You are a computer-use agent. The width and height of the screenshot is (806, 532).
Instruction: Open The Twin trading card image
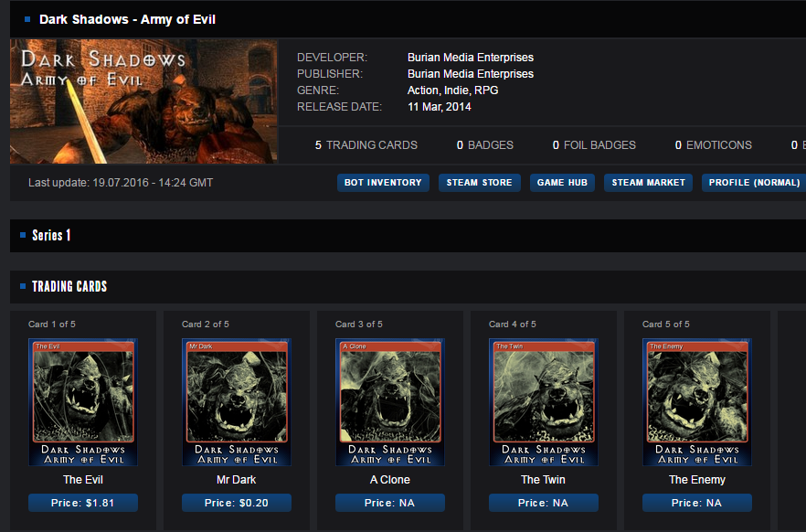(x=544, y=402)
